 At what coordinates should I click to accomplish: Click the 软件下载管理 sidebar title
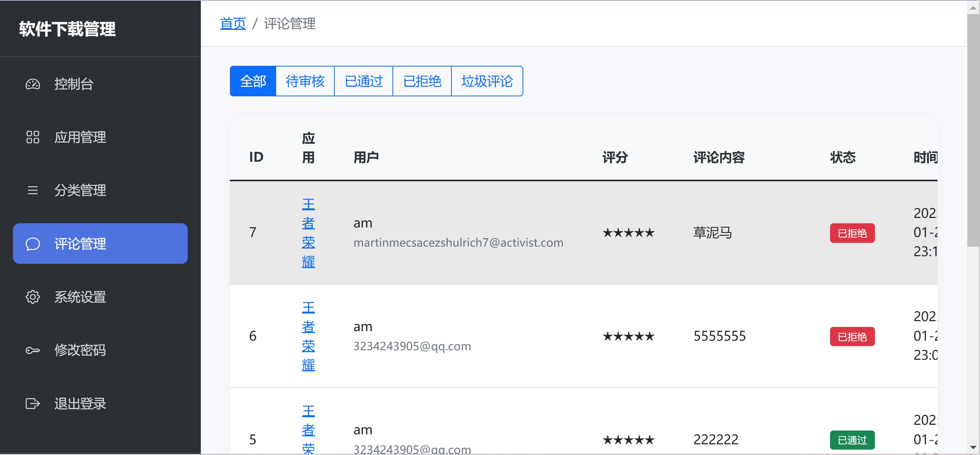point(67,29)
